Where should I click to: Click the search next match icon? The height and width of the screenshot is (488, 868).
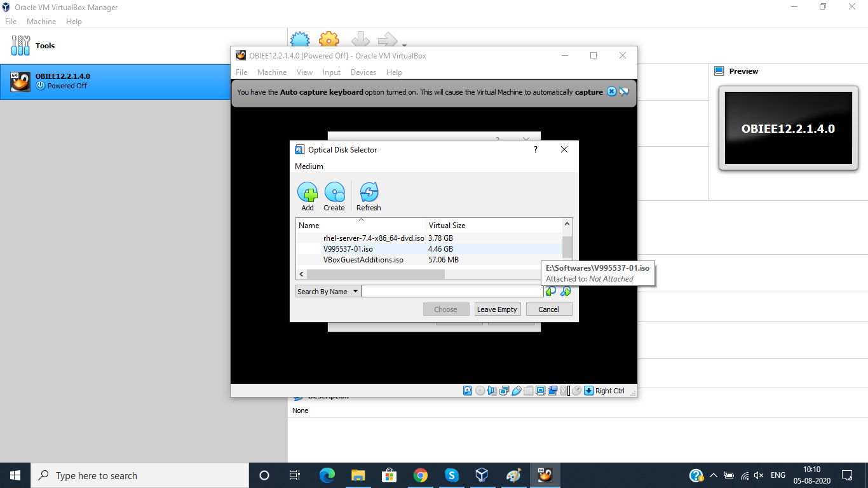pyautogui.click(x=566, y=291)
